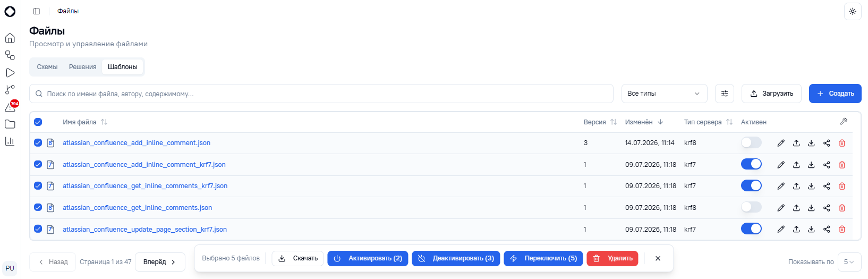Select the Шаблоны tab
Viewport: 868px width, 279px height.
click(122, 67)
